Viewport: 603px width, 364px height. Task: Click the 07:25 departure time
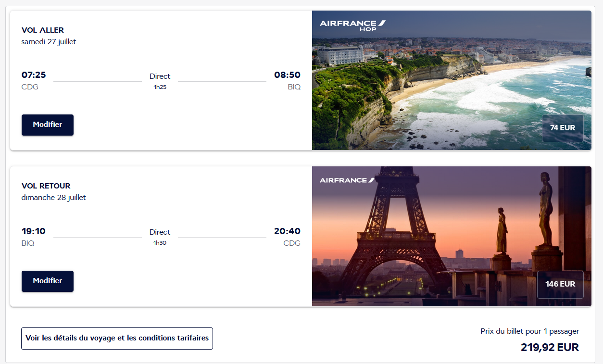point(34,75)
